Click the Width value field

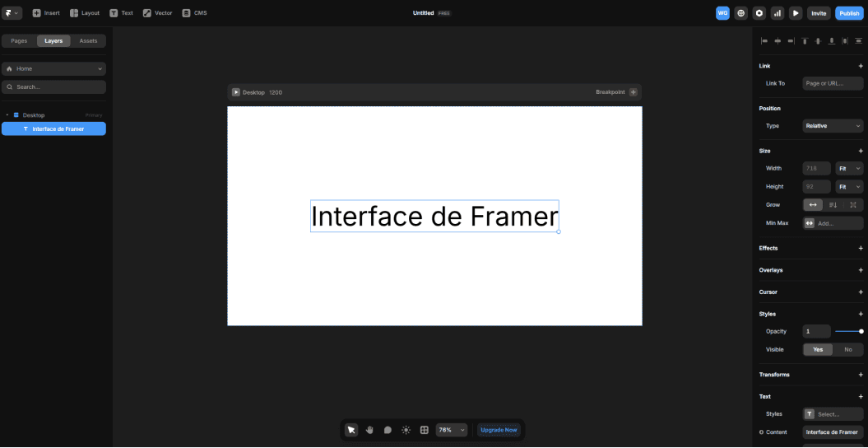tap(816, 168)
